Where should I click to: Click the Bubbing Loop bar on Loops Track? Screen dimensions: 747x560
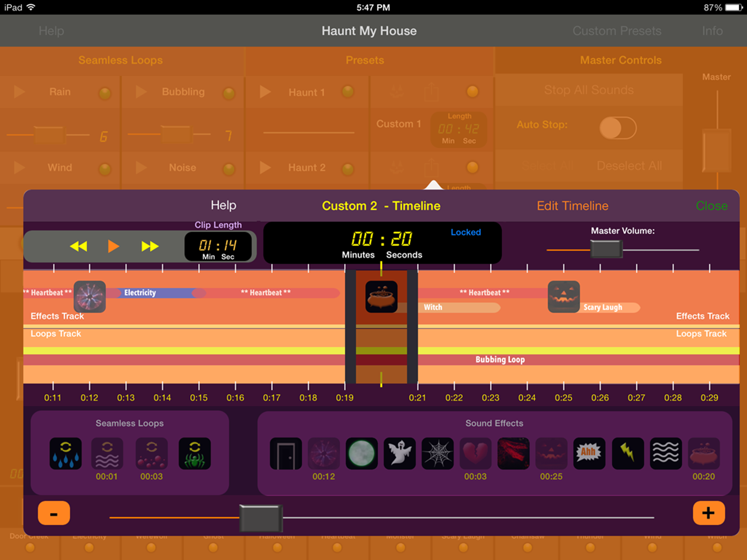pyautogui.click(x=381, y=360)
